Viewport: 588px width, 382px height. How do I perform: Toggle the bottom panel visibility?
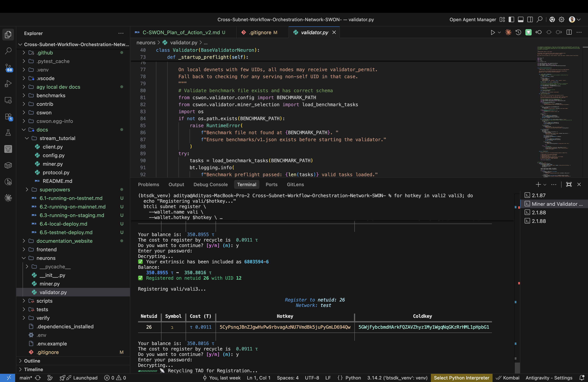(521, 19)
